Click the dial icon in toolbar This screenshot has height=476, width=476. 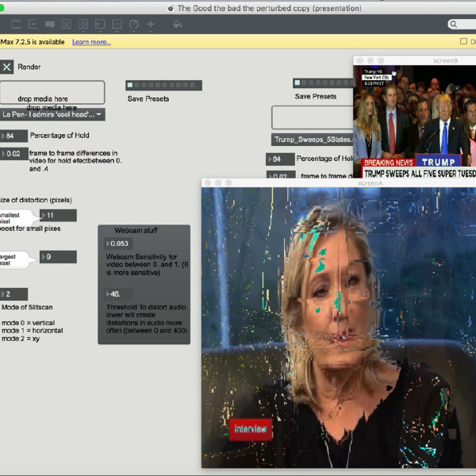point(133,25)
